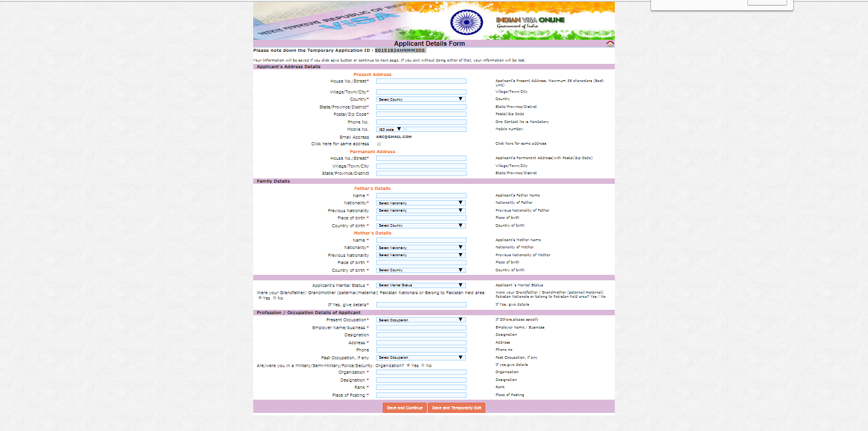Open the Past Occupation dropdown
The height and width of the screenshot is (431, 868).
[421, 357]
